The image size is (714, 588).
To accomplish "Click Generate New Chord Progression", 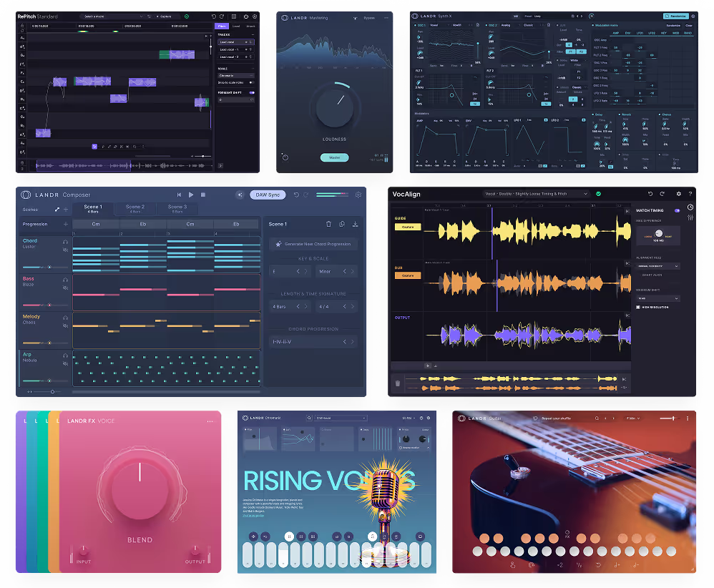I will point(313,245).
